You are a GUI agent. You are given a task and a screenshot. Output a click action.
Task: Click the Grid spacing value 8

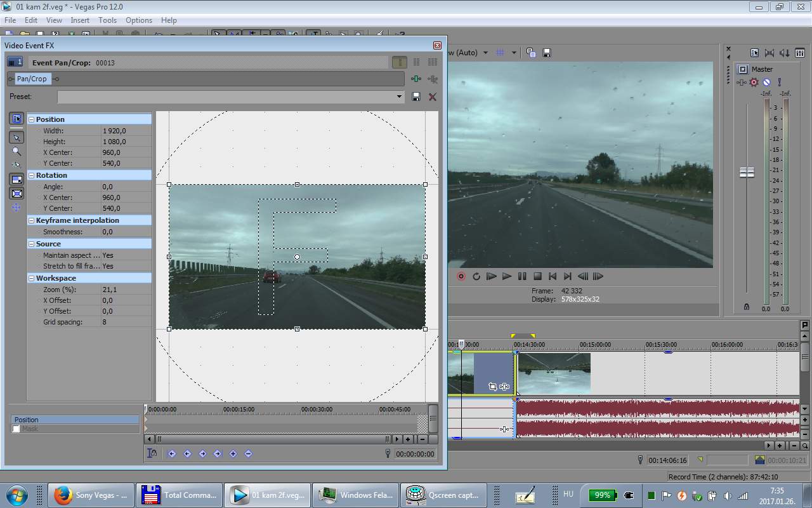(126, 322)
